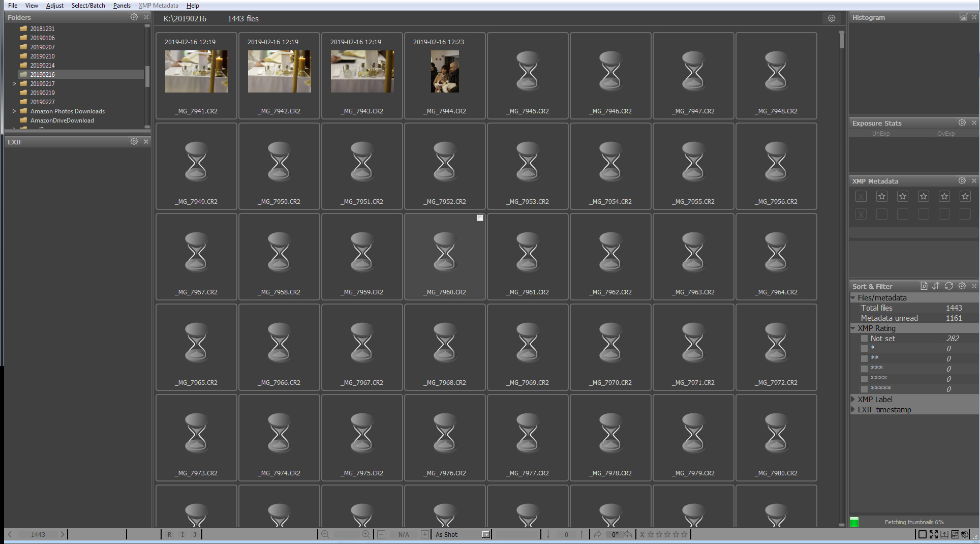Screen dimensions: 980x544
Task: Click the thumbnail grid vertical scrollbar handle
Action: tap(842, 40)
